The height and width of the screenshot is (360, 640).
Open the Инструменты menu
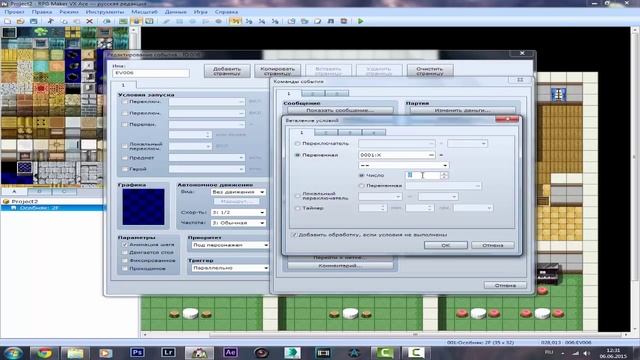tap(104, 12)
